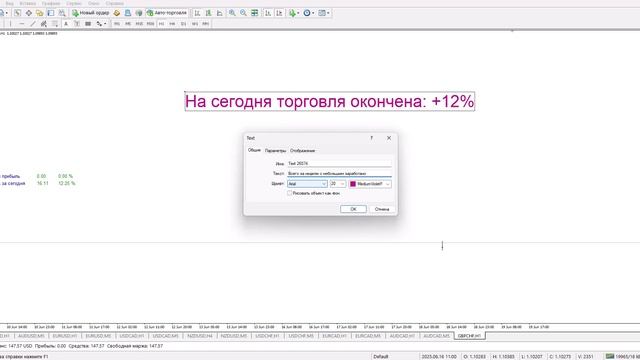Select the Fibonacci retracement tool

55,24
